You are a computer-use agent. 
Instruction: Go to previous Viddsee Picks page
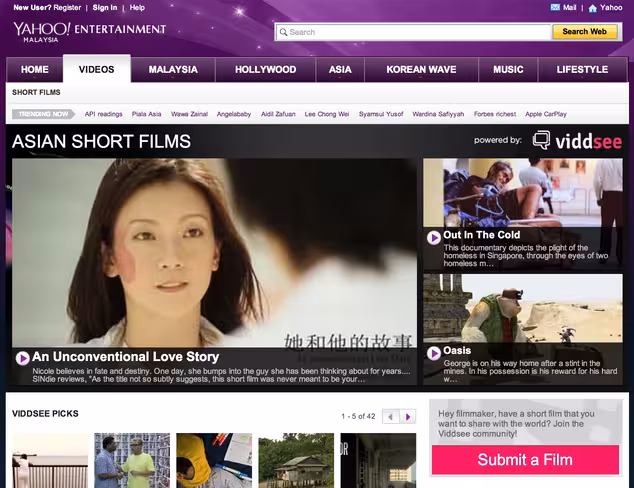point(391,416)
